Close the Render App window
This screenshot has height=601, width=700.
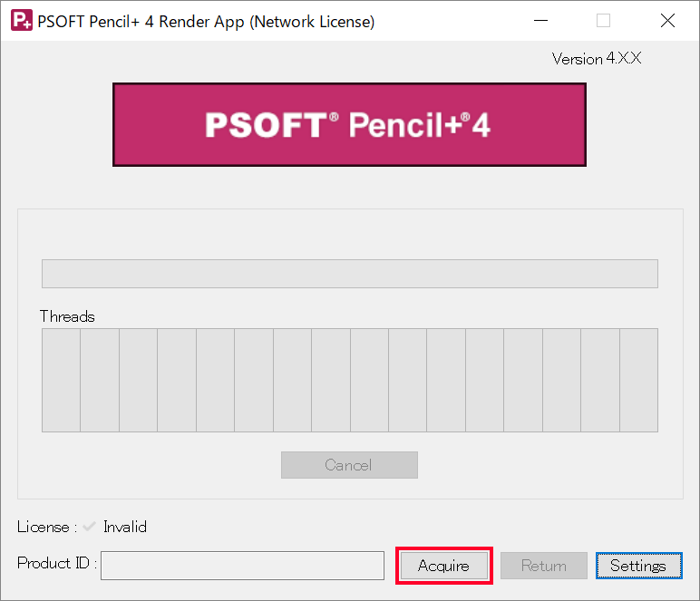(x=667, y=21)
